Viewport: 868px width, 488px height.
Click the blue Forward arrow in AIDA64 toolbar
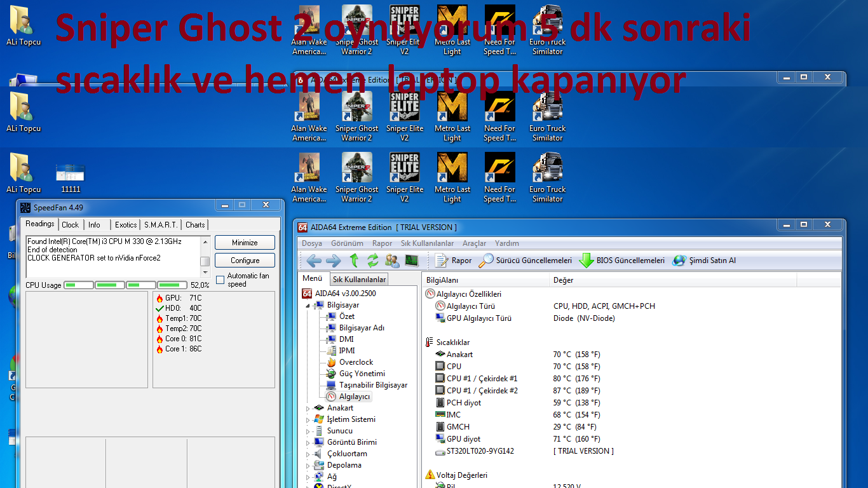click(x=333, y=261)
